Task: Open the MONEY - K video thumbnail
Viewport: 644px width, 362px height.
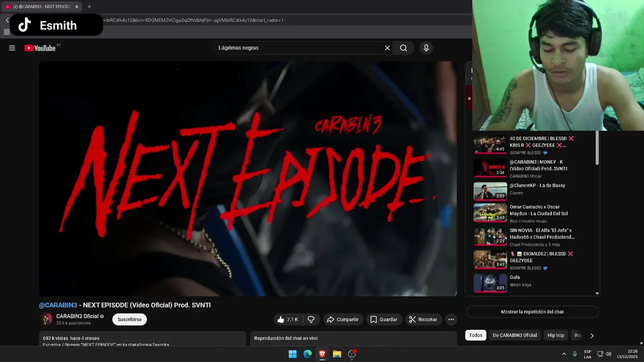Action: [x=490, y=168]
